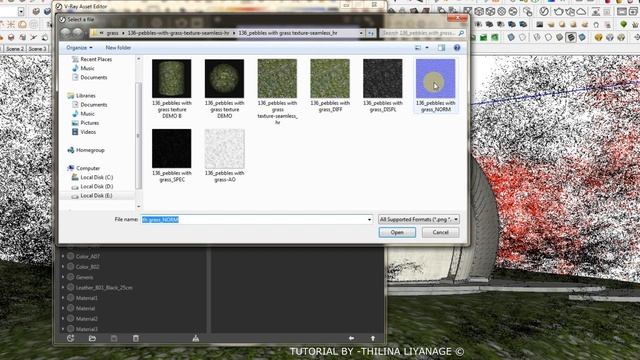Click the up arrow icon in Asset Editor
Viewport: 640px width, 360px height.
pos(373,338)
